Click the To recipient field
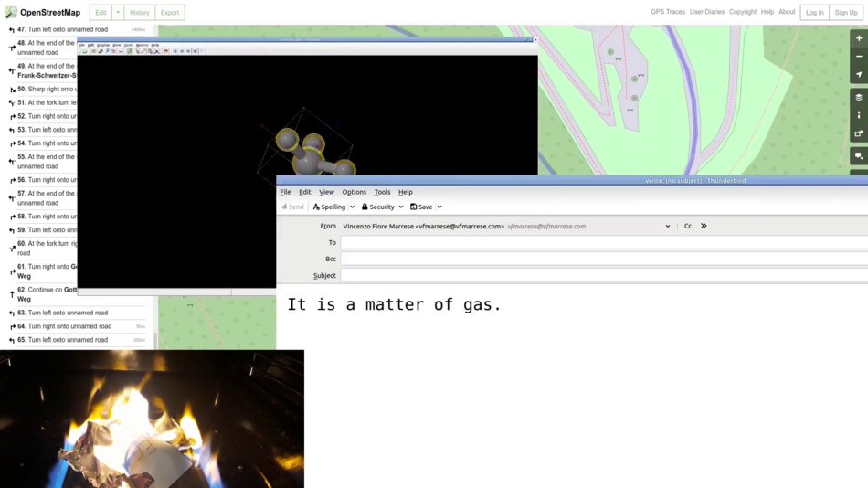The image size is (868, 488). 604,242
